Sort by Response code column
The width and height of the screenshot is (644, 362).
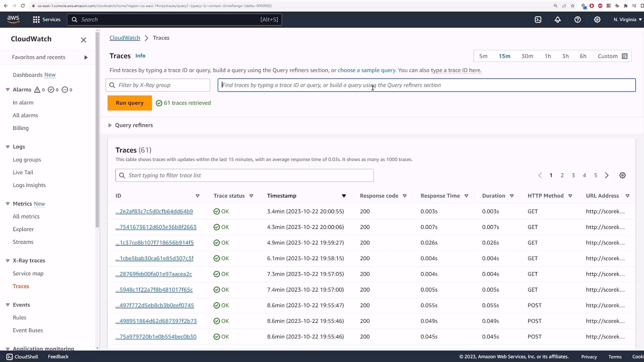tap(405, 196)
